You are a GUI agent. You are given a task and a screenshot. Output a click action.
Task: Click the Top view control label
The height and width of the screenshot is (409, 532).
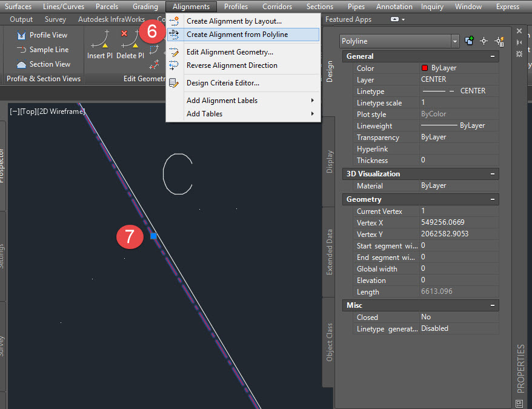click(28, 111)
